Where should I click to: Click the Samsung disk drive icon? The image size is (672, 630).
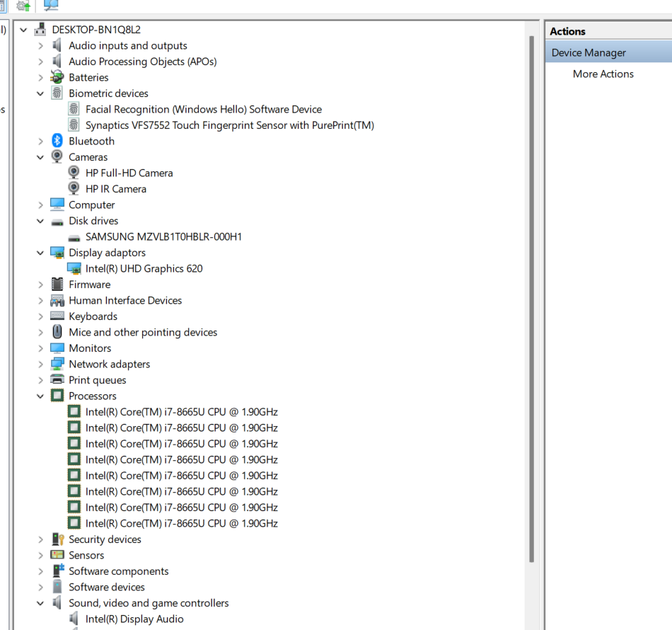tap(74, 237)
